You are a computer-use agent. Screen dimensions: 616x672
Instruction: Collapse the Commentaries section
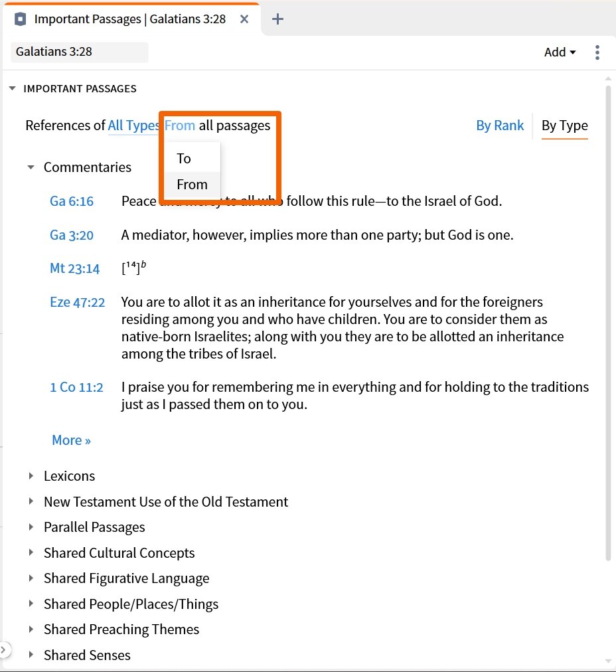click(31, 167)
